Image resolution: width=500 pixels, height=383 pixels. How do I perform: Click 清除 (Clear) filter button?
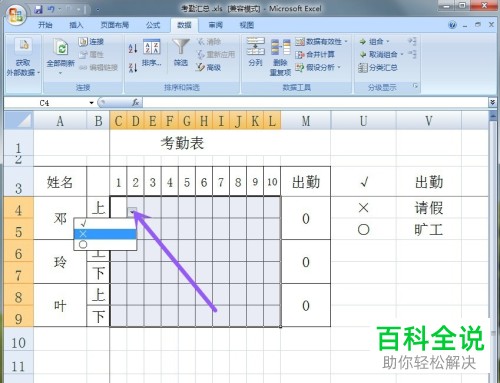click(x=209, y=42)
